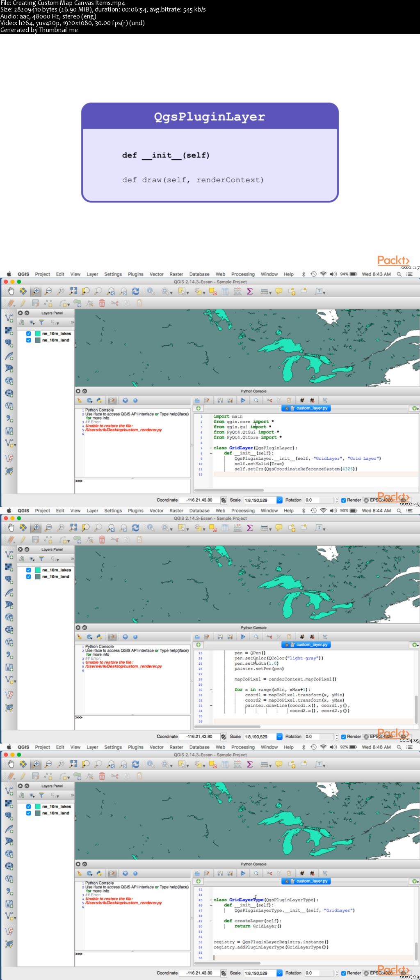Image resolution: width=420 pixels, height=980 pixels.
Task: Open editor tab-list dropdown in 8:43 AM frame
Action: tap(415, 409)
